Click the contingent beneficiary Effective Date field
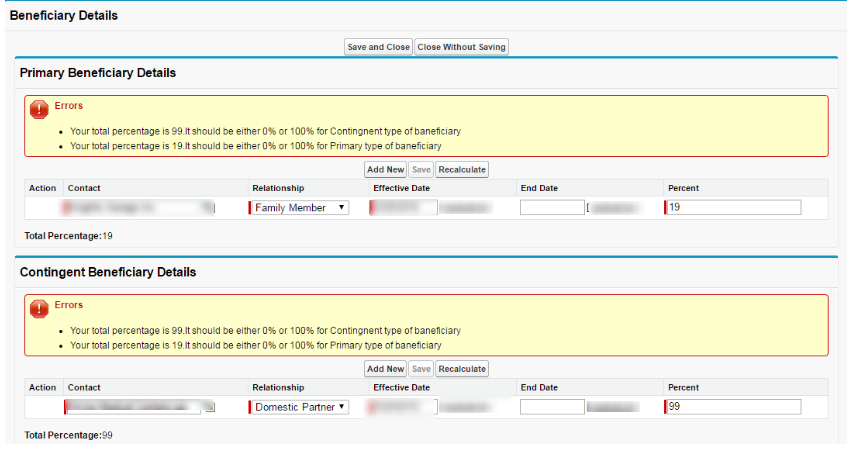The height and width of the screenshot is (455, 847). 404,407
